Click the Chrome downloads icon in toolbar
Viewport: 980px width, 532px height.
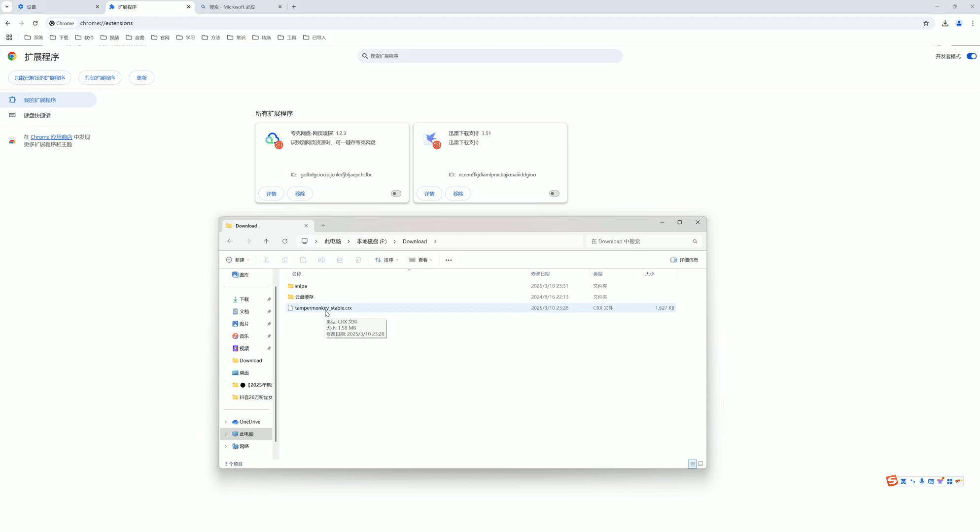pyautogui.click(x=945, y=23)
